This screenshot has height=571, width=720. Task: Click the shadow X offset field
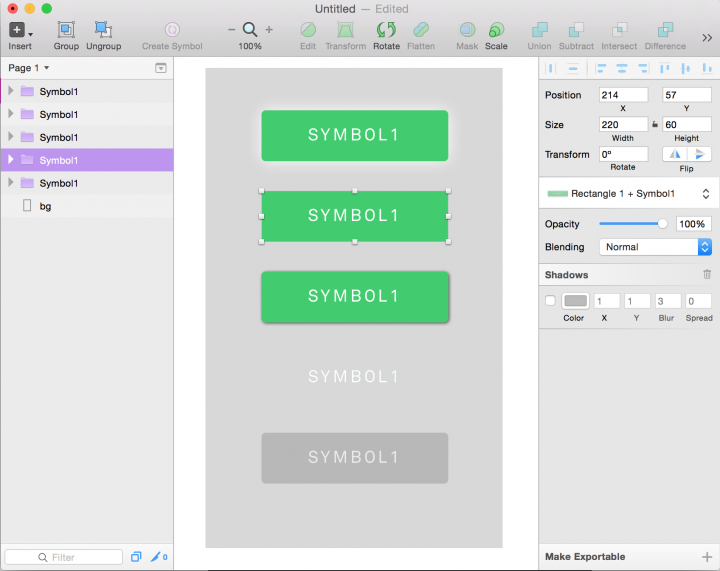(607, 301)
